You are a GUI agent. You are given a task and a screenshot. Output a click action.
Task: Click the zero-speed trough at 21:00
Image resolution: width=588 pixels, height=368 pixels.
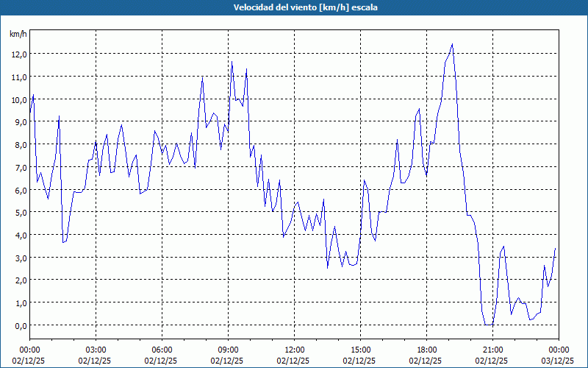(488, 325)
